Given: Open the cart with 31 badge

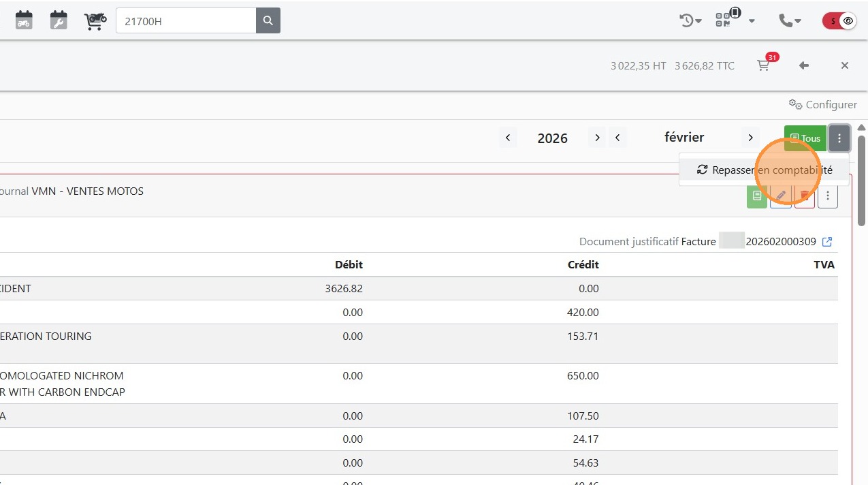Looking at the screenshot, I should click(764, 65).
